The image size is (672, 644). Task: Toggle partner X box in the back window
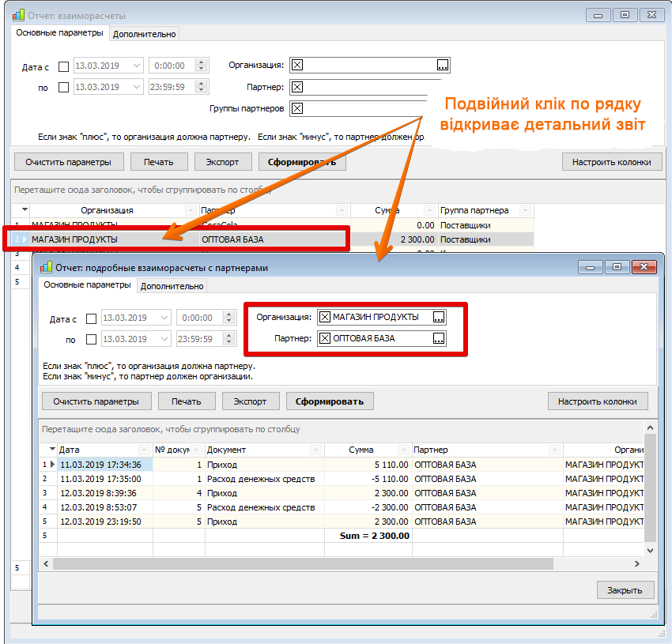(x=297, y=87)
